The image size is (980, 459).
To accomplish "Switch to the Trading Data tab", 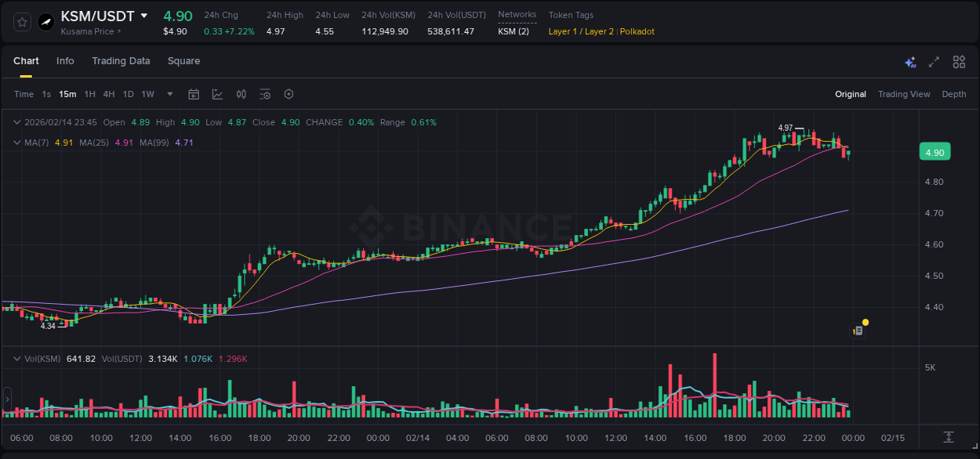I will pos(121,61).
